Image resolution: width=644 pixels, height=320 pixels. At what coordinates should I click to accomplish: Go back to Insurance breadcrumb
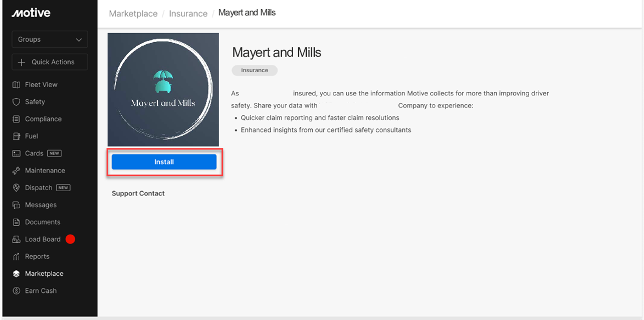(188, 14)
